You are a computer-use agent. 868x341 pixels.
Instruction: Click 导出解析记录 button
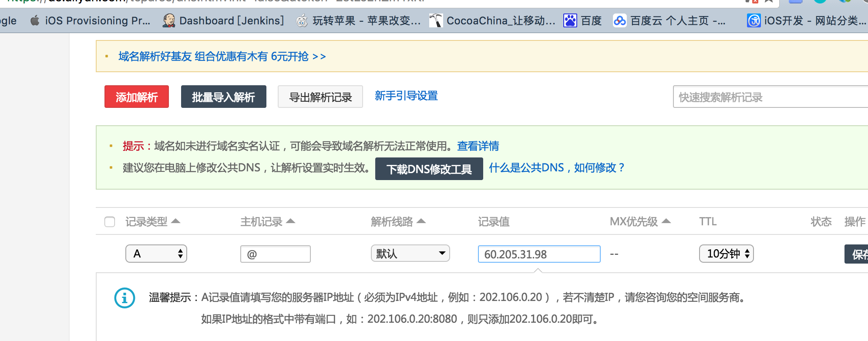pyautogui.click(x=320, y=97)
